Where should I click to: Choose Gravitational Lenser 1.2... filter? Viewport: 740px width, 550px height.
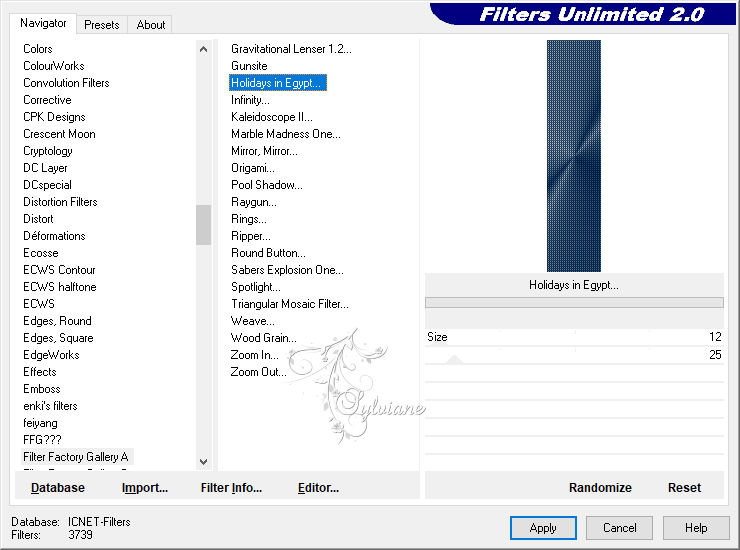[x=291, y=49]
